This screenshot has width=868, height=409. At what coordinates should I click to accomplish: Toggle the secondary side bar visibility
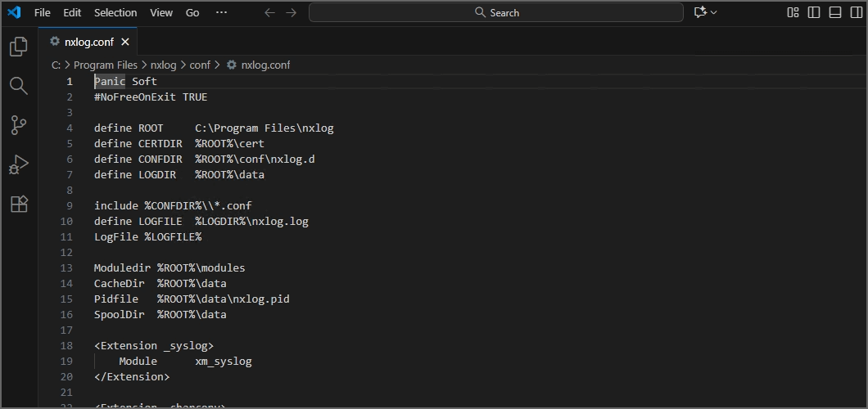[856, 12]
